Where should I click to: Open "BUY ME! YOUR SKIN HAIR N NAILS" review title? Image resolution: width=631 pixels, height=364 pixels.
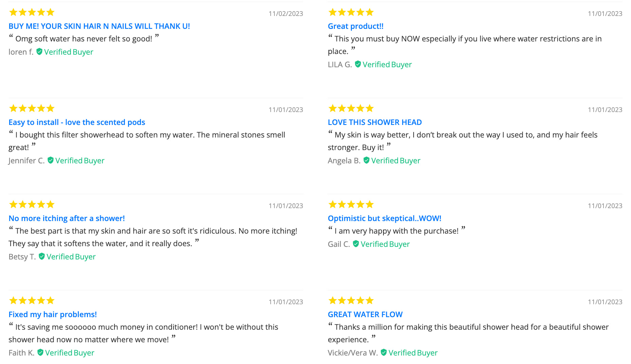click(99, 26)
